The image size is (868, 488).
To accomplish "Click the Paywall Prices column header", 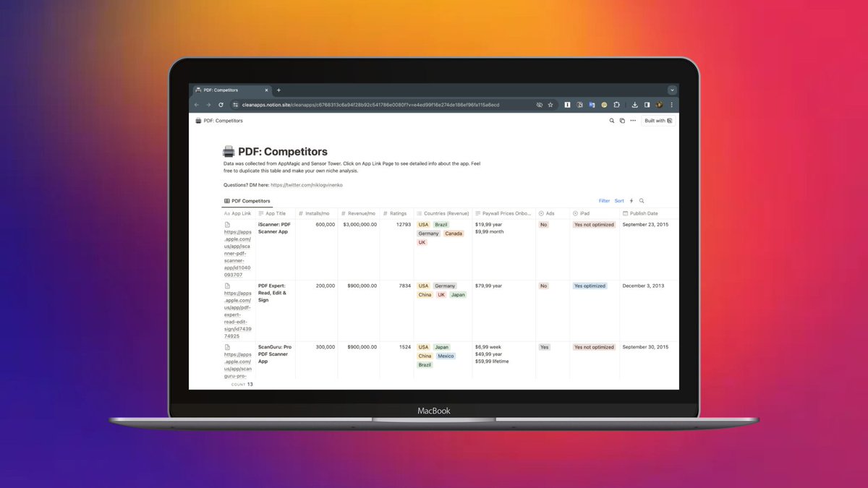I will pos(503,213).
